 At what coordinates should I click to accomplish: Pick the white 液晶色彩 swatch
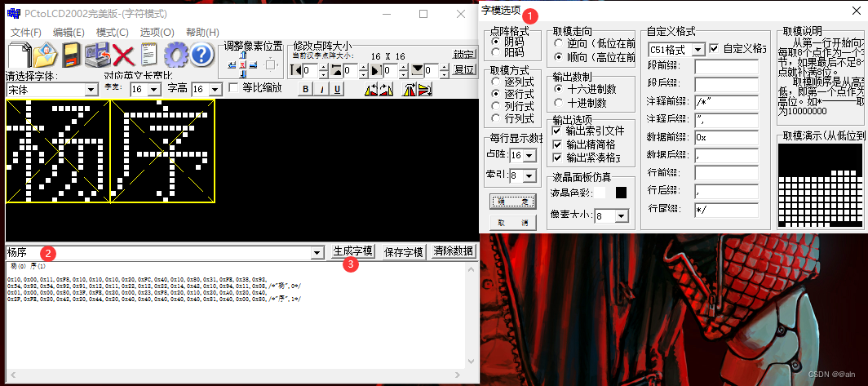click(x=601, y=193)
